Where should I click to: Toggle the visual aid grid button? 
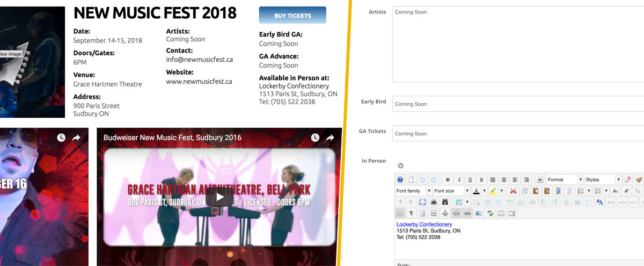click(x=400, y=213)
